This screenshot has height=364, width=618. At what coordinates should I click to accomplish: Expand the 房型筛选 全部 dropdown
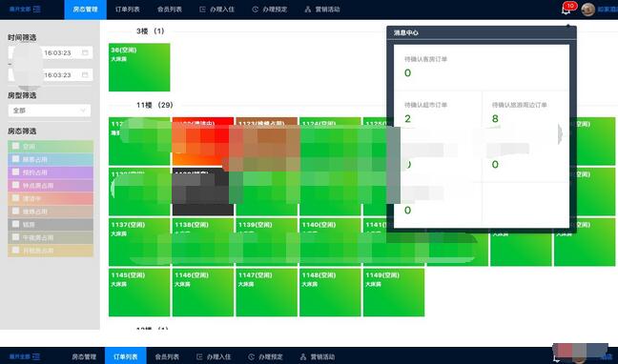click(x=50, y=111)
